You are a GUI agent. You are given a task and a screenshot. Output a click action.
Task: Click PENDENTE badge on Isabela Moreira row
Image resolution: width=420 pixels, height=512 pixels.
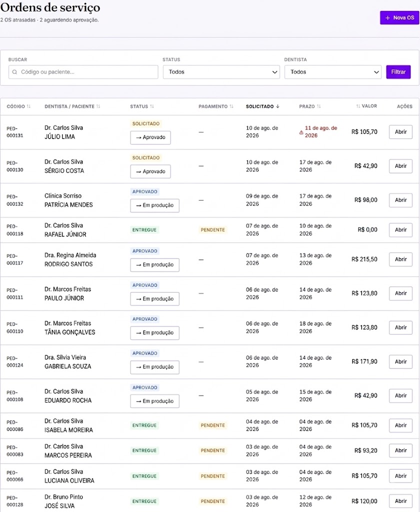[212, 425]
